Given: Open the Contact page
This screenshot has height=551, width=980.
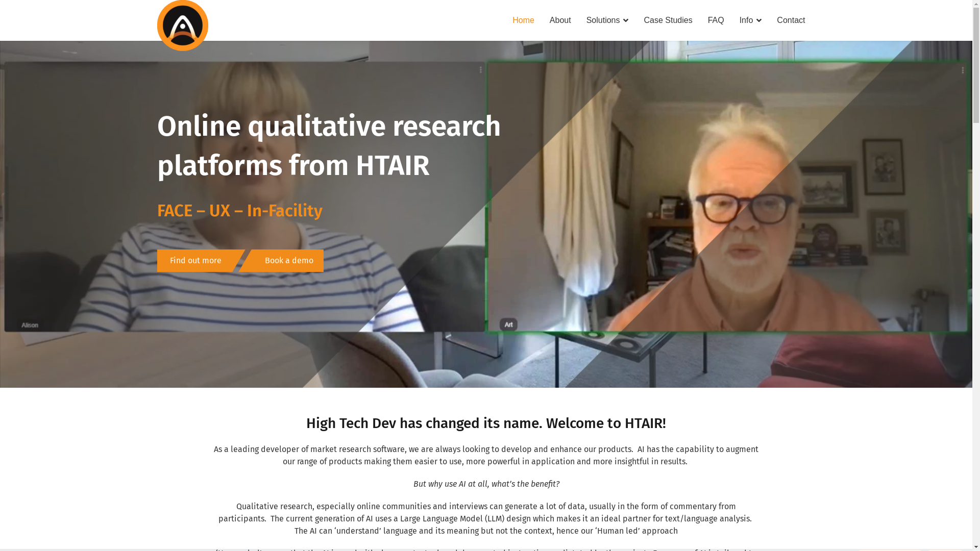Looking at the screenshot, I should 791,20.
